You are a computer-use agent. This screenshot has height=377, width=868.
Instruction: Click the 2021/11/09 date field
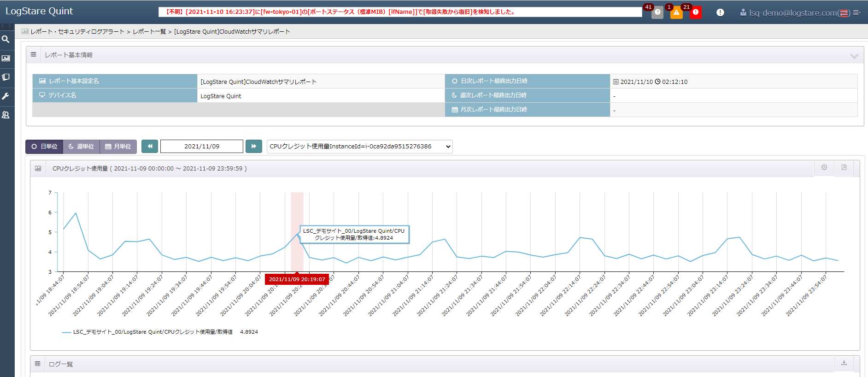coord(202,147)
